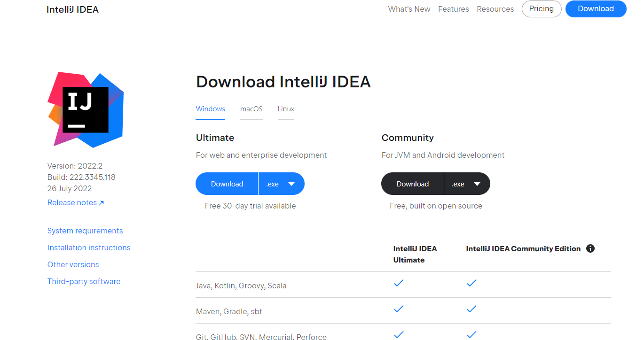
Task: Download IntelliJ IDEA Community
Action: click(413, 184)
